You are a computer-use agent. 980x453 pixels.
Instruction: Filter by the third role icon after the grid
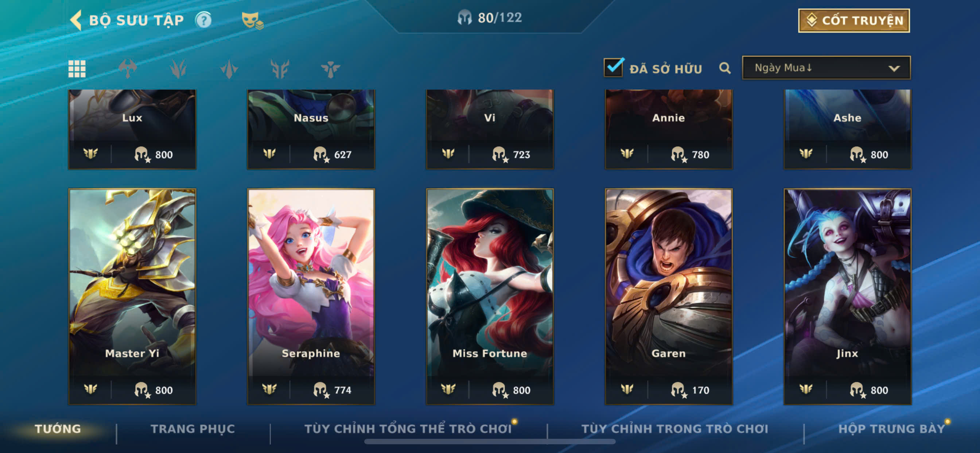(229, 69)
